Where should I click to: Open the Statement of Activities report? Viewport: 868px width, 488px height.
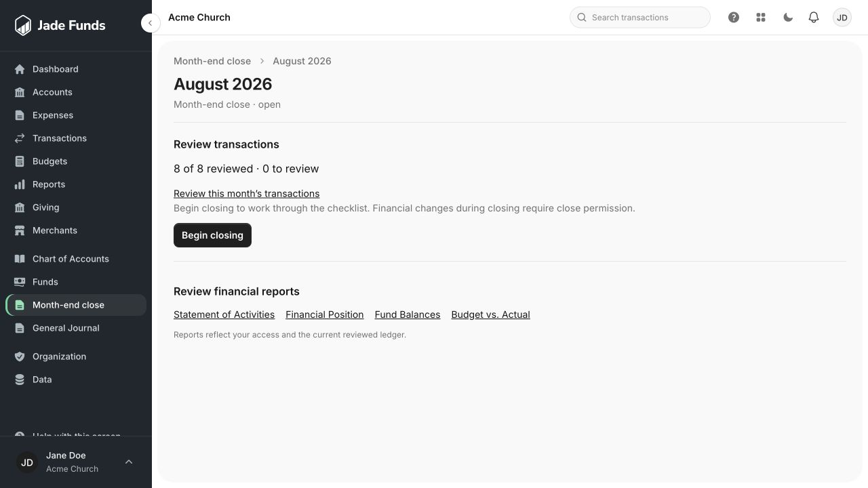224,314
